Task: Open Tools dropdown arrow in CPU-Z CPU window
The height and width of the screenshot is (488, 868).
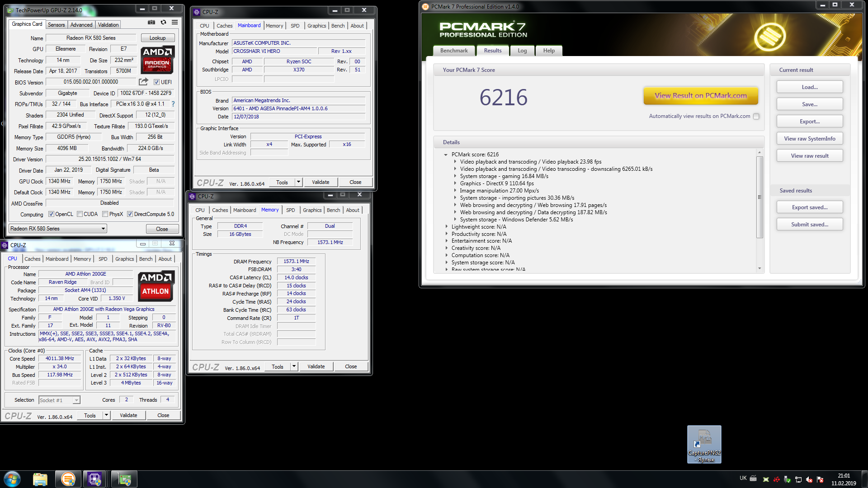Action: 106,415
